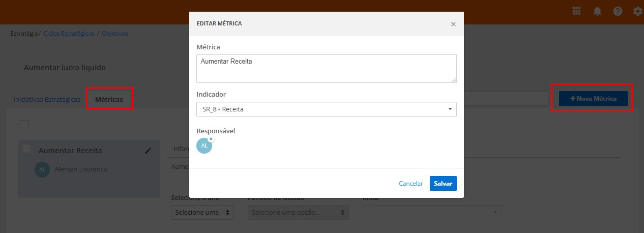
Task: Open the Período de Gestão dropdown
Action: pyautogui.click(x=298, y=212)
